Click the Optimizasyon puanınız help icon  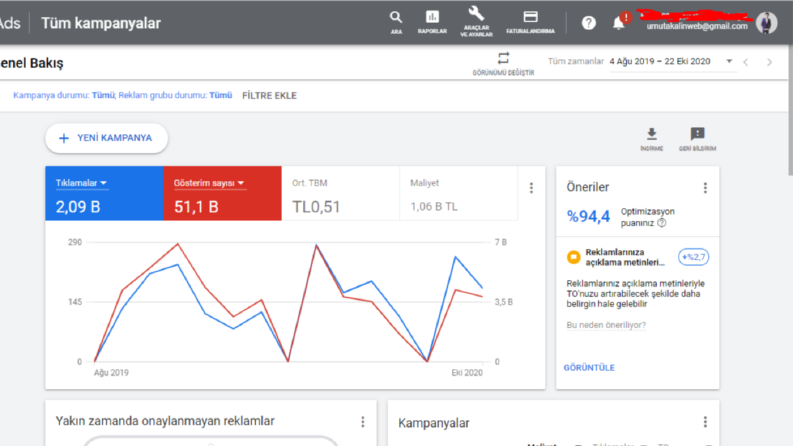click(x=662, y=223)
